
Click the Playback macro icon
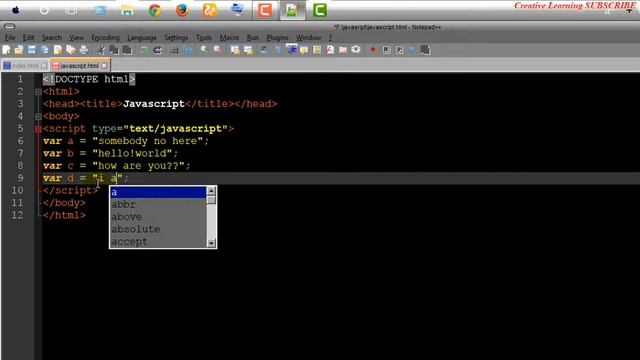tap(399, 50)
